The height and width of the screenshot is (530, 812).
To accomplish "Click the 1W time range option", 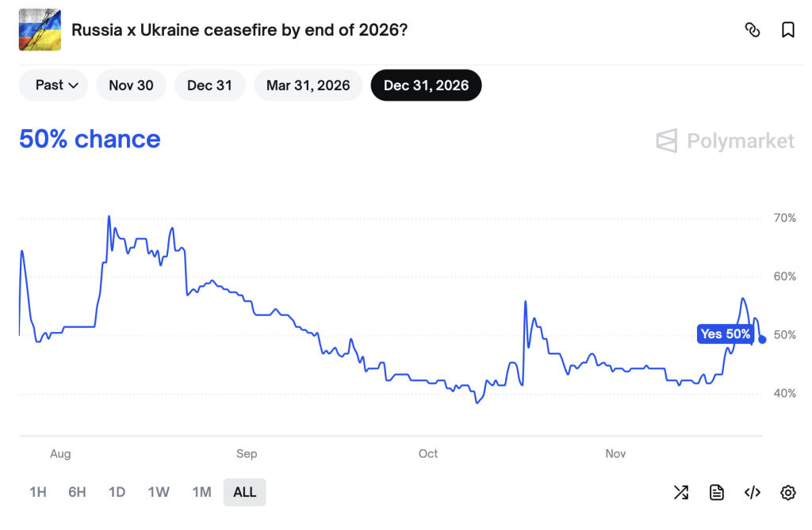I will [159, 492].
